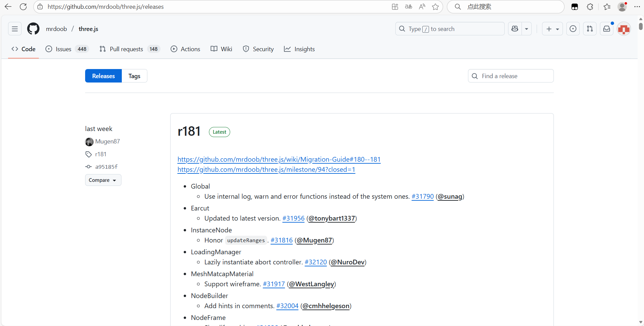Switch to the Issues tab
Screen dimensions: 644x326
tap(67, 49)
